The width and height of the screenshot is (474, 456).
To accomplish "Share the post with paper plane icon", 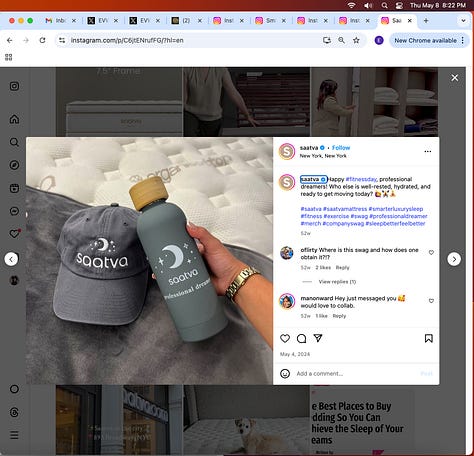I will (318, 338).
